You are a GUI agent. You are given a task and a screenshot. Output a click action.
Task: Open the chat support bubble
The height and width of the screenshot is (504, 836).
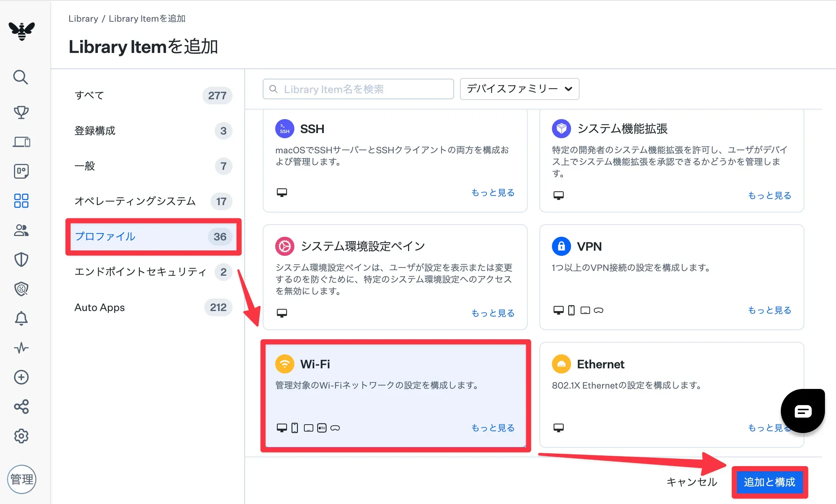point(803,411)
